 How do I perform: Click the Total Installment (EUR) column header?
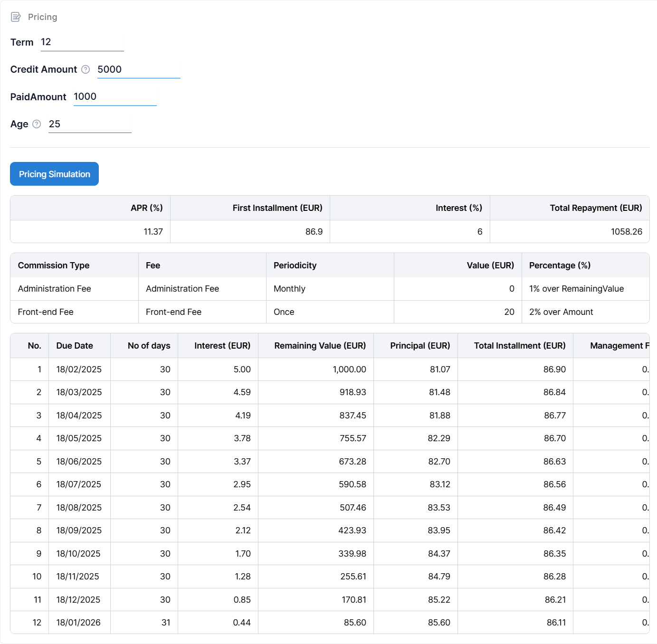(x=519, y=346)
